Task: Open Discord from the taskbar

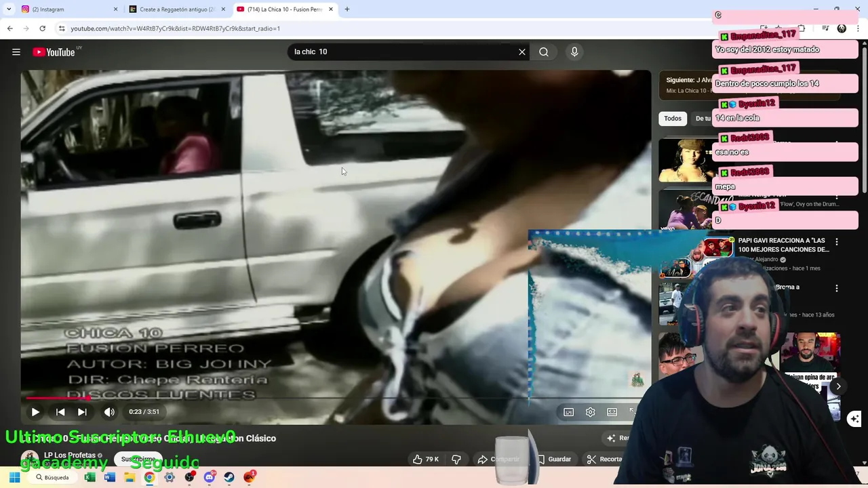Action: point(210,477)
